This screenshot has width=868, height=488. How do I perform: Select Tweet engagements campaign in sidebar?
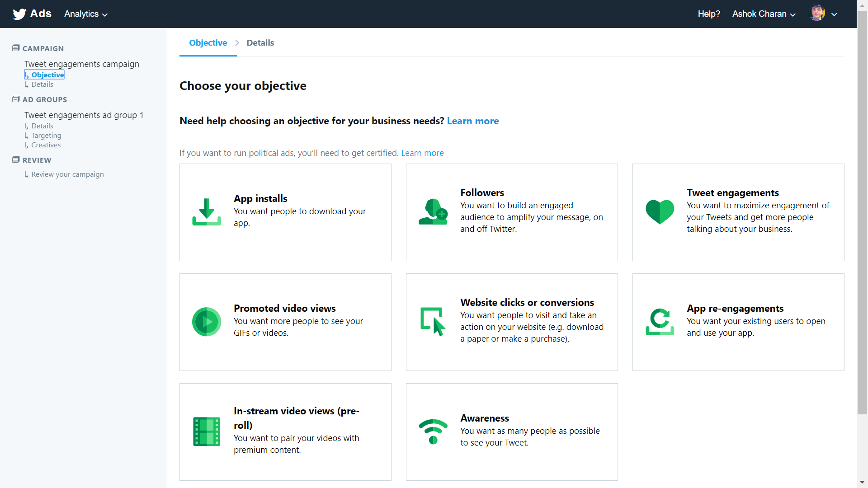82,64
